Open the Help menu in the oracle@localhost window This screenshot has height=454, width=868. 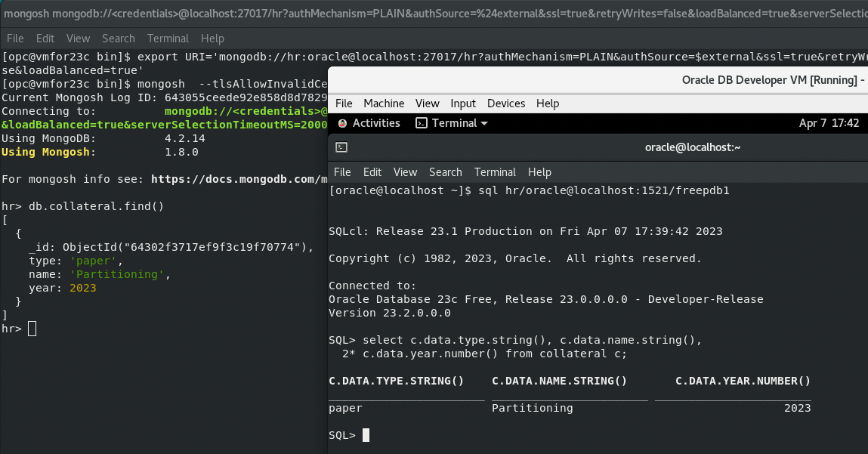[539, 172]
